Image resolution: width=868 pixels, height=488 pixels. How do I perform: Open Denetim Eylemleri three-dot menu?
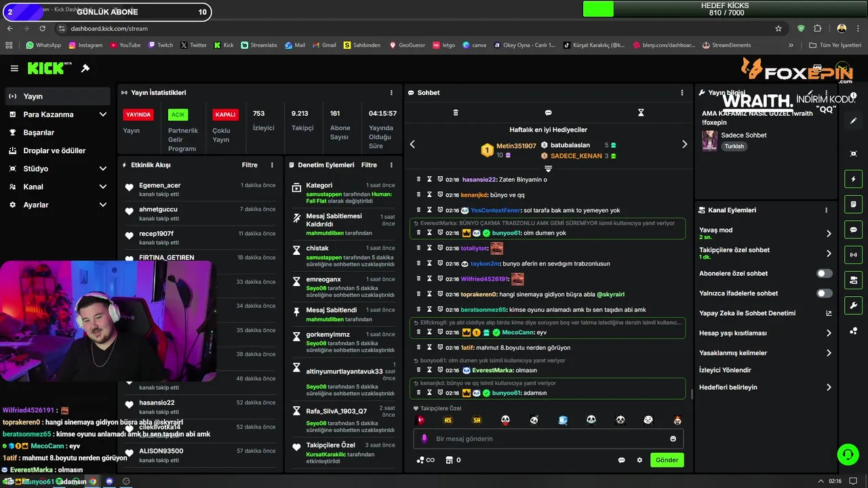click(391, 165)
